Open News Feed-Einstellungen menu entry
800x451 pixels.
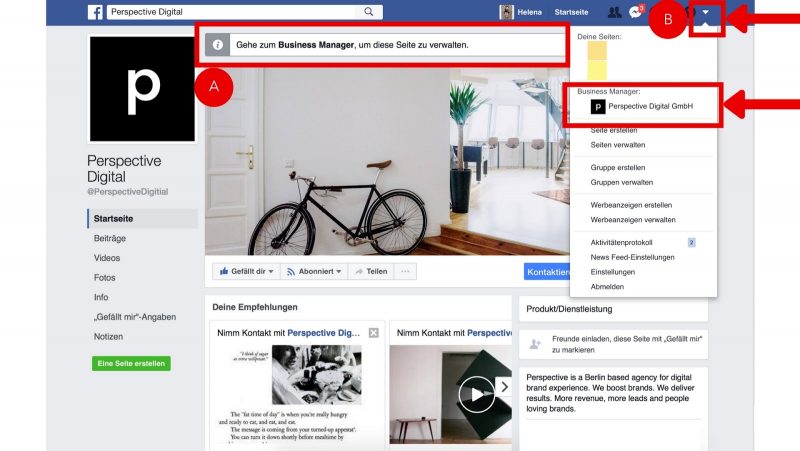[x=633, y=257]
